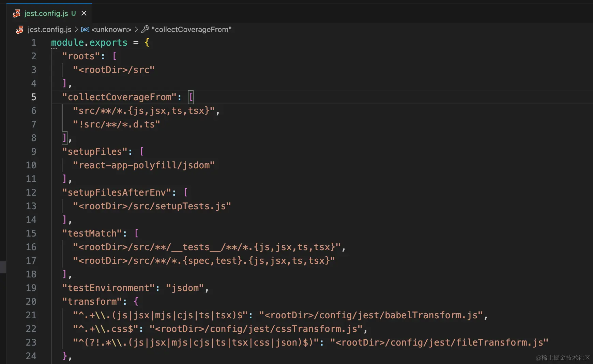Click the "roots" key on line 2

click(x=81, y=56)
